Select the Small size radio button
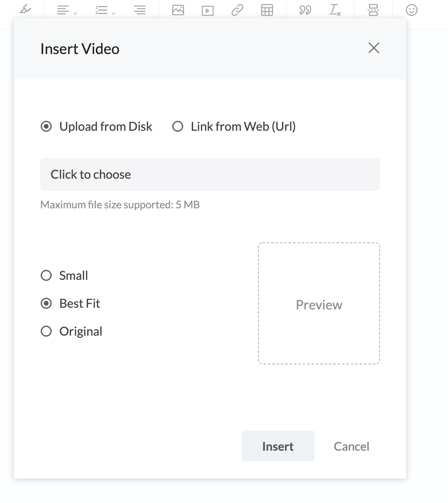The width and height of the screenshot is (448, 503). point(64,275)
